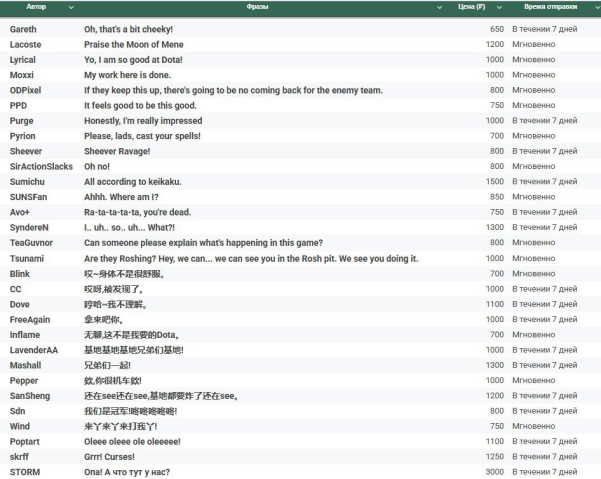The width and height of the screenshot is (601, 479).
Task: Select the ODPixel author row
Action: point(28,90)
